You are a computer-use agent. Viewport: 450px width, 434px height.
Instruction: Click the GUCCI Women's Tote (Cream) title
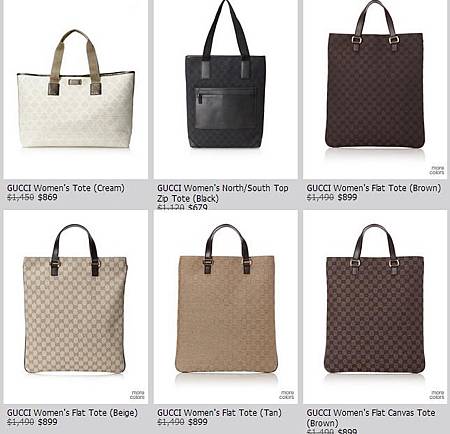pyautogui.click(x=66, y=188)
